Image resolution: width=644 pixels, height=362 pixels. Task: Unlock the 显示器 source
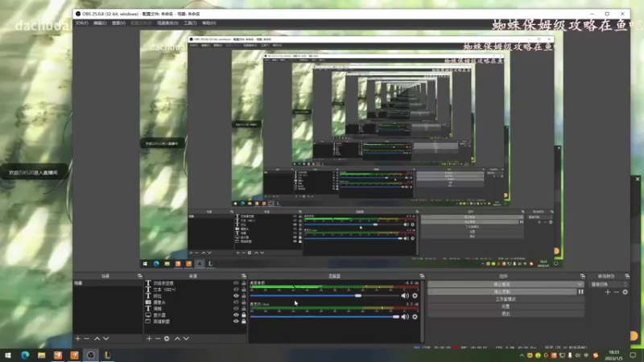[244, 315]
